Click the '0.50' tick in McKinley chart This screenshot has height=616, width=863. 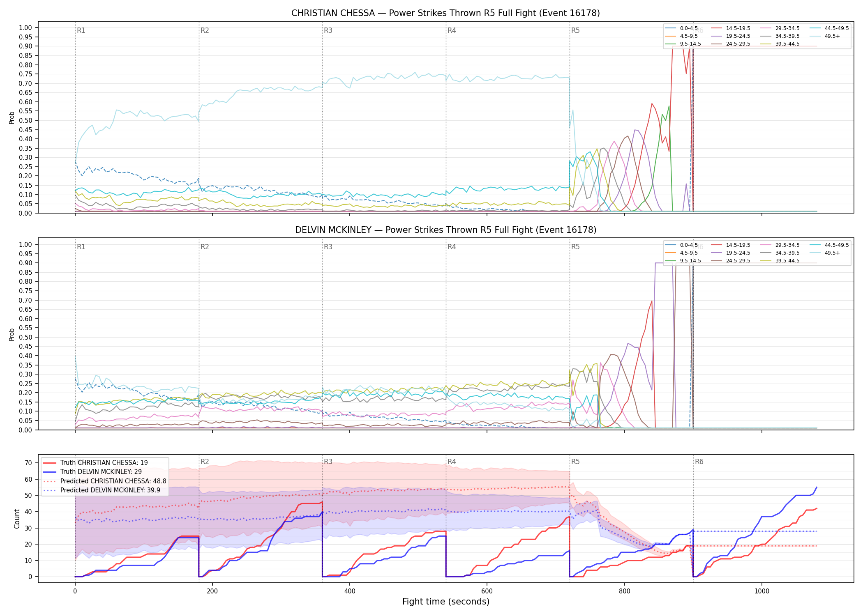tap(25, 337)
